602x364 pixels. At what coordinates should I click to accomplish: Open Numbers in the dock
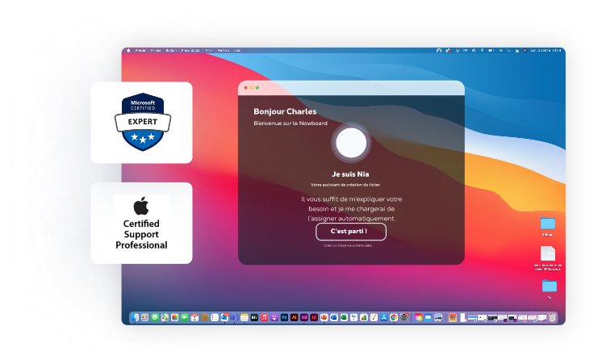364,317
